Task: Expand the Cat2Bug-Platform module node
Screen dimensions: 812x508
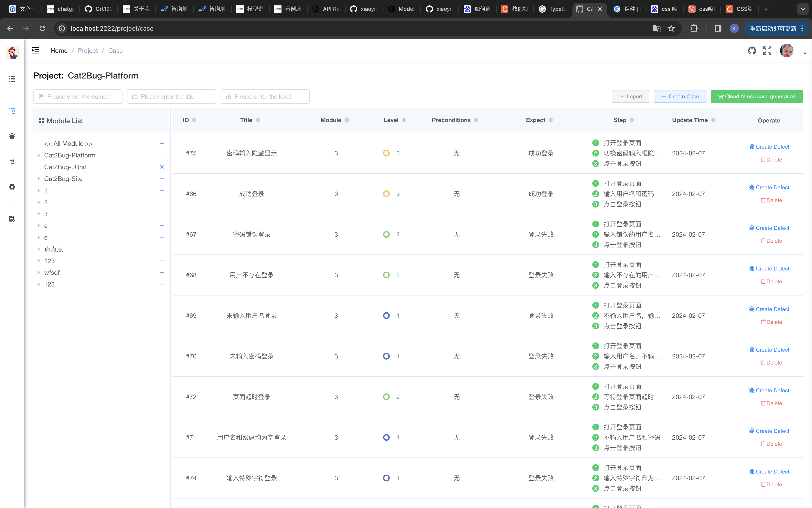Action: [39, 155]
